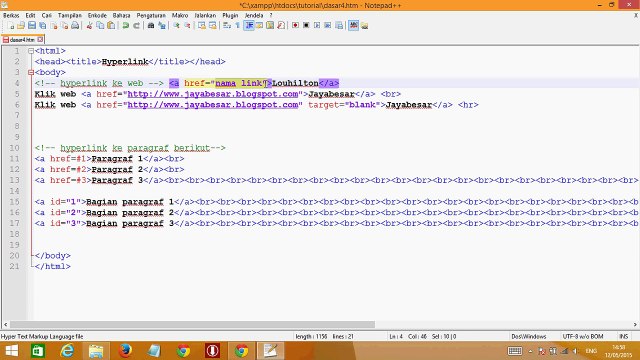Viewport: 640px width, 360px height.
Task: Click line number 10 in the margin
Action: pyautogui.click(x=15, y=148)
